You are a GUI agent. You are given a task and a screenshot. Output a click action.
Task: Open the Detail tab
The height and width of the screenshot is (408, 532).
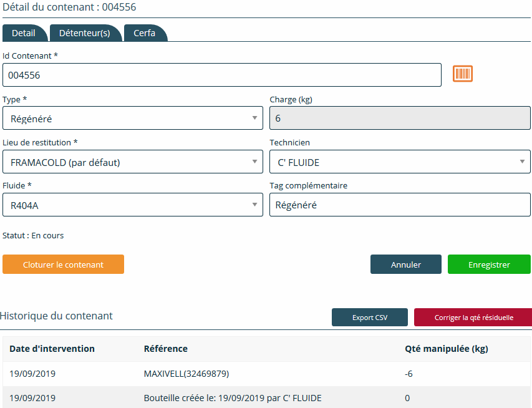(24, 33)
